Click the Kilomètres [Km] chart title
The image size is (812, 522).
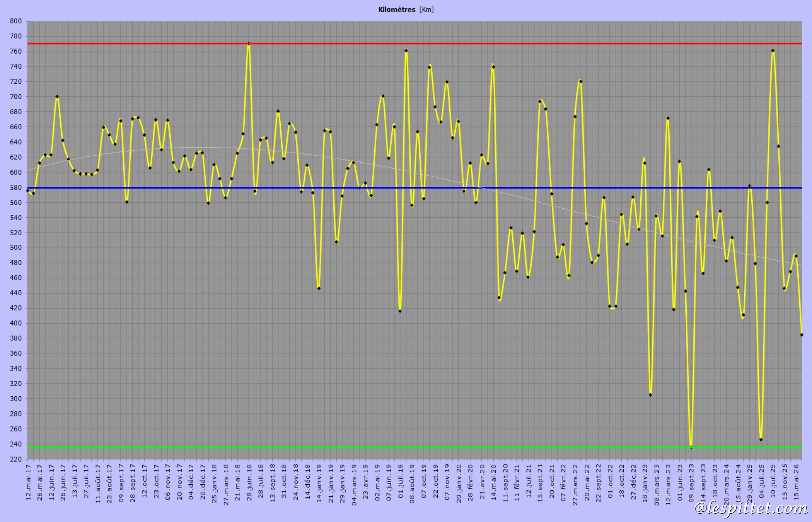click(406, 10)
